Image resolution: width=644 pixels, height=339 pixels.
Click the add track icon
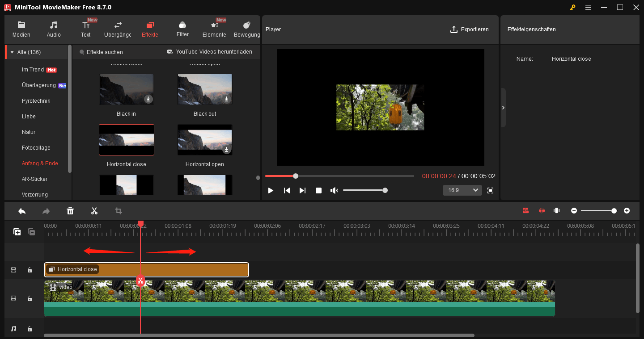[17, 232]
